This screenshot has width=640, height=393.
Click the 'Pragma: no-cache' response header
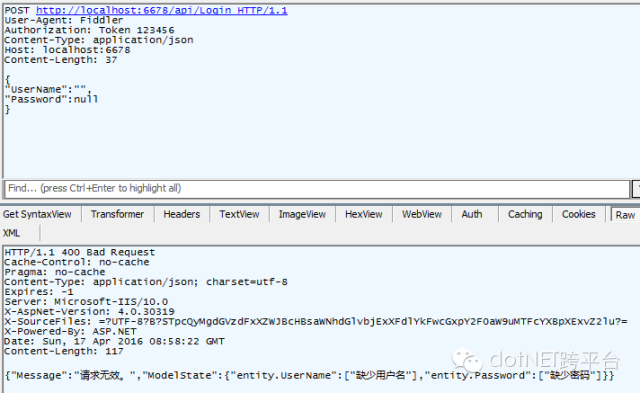(55, 272)
